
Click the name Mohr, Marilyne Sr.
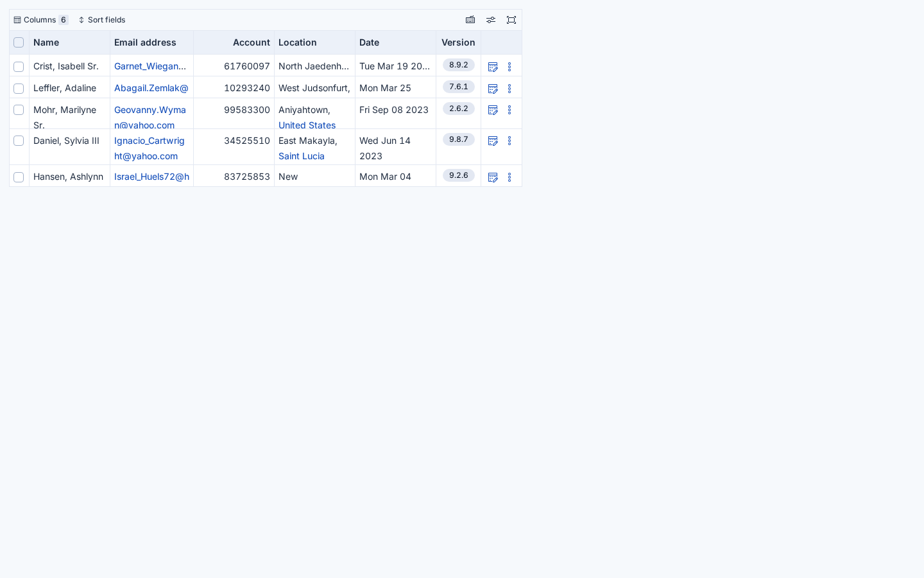65,118
